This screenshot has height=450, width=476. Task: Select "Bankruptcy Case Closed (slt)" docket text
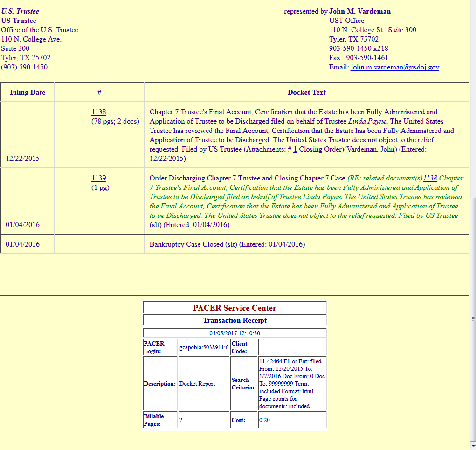[x=193, y=244]
